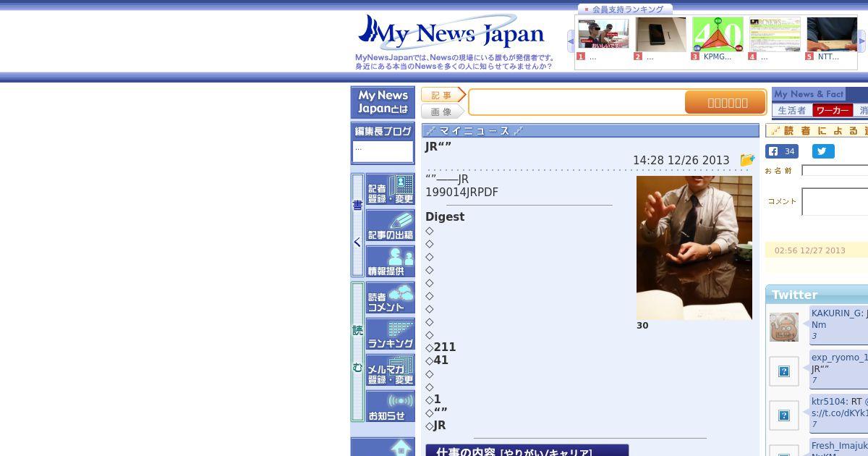Select the 生活者 category tab
This screenshot has width=868, height=456.
791,111
